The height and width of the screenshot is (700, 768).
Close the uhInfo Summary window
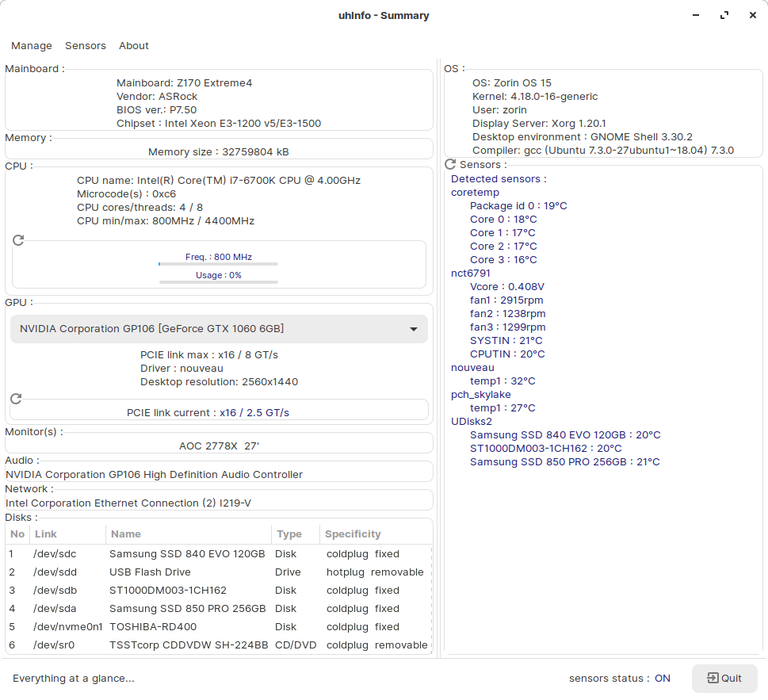pyautogui.click(x=753, y=15)
